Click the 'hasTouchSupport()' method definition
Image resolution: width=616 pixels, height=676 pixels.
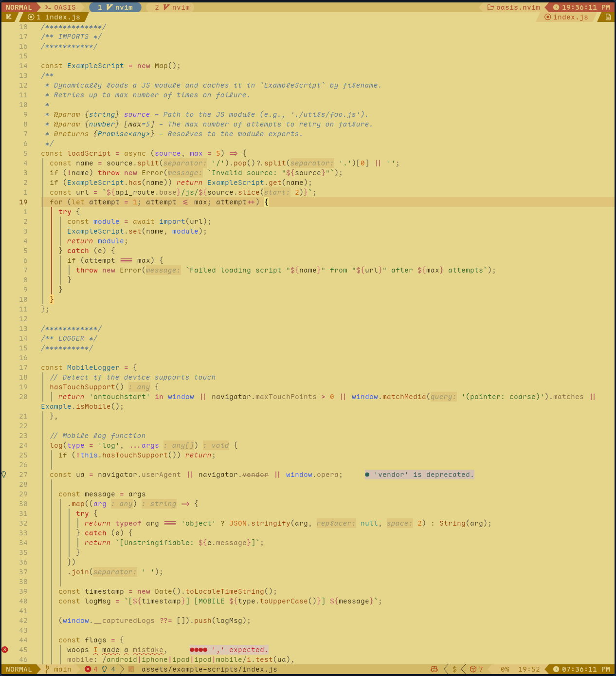point(87,387)
